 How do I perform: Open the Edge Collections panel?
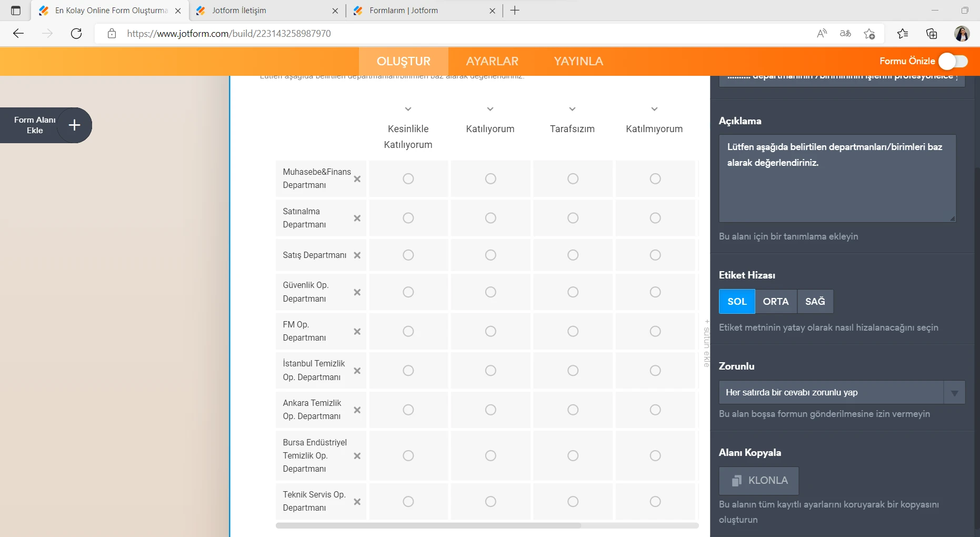[932, 33]
